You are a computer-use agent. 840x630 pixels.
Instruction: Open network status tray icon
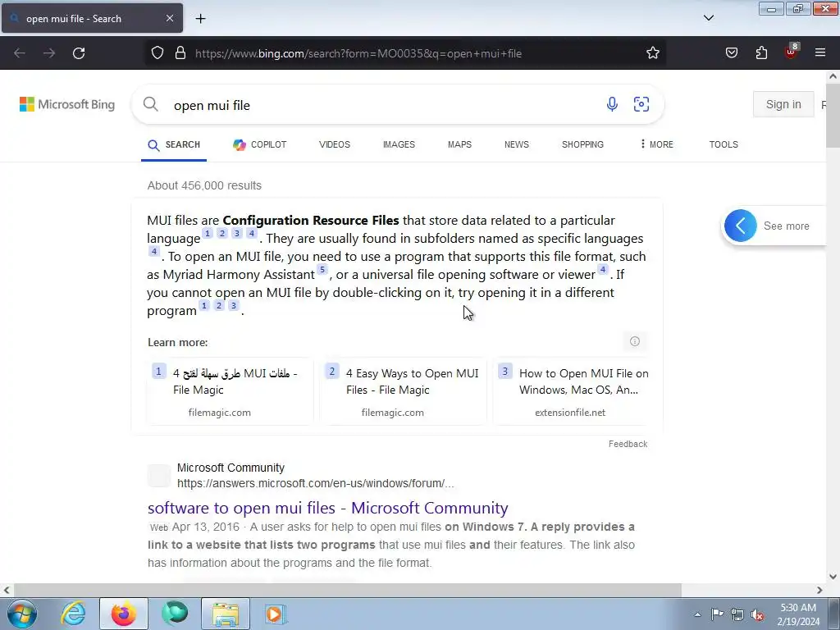point(737,614)
